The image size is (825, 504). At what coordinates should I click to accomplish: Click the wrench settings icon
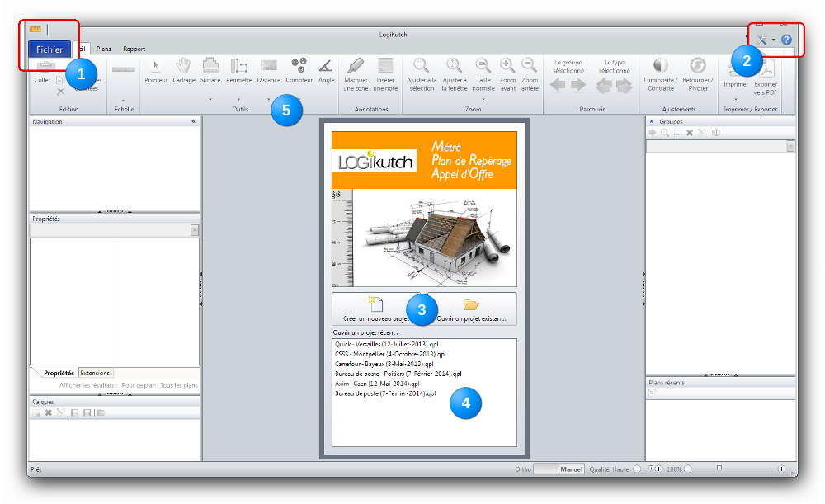click(x=761, y=40)
